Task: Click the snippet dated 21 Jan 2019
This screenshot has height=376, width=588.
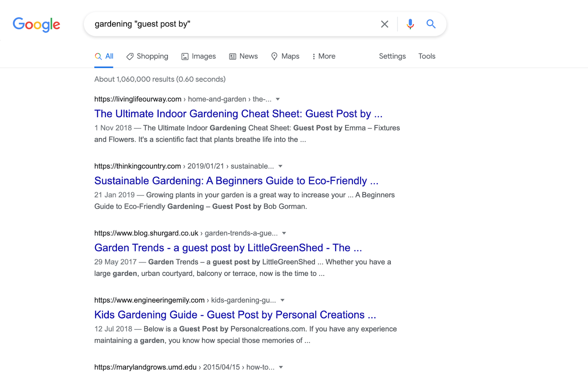Action: click(245, 200)
